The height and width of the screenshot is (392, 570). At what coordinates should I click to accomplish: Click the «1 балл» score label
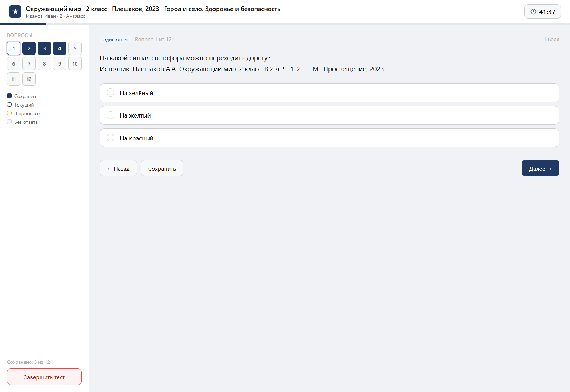pyautogui.click(x=551, y=40)
